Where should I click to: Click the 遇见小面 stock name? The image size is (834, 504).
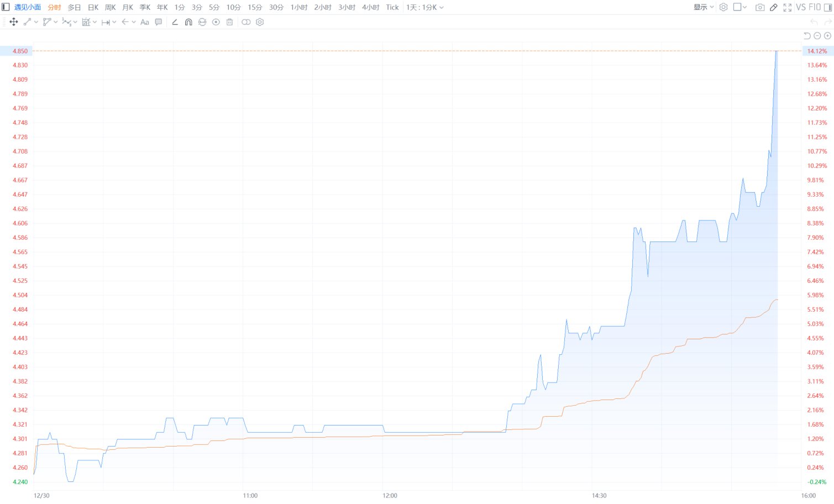click(28, 7)
